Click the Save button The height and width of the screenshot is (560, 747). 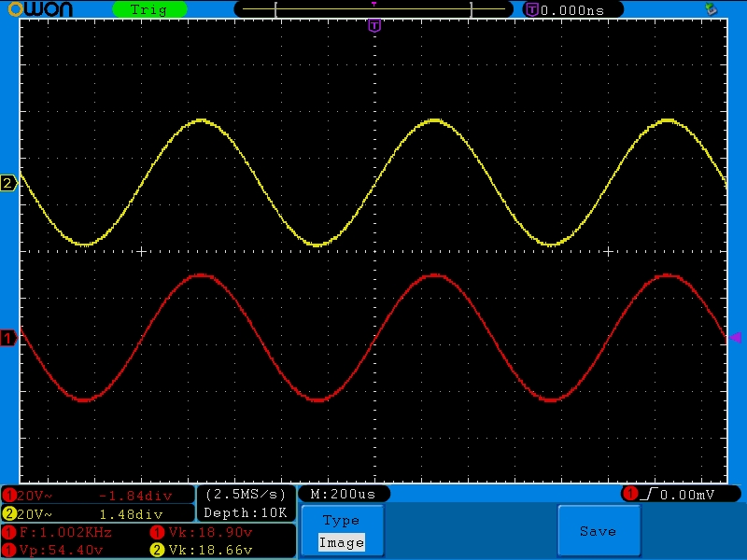599,531
